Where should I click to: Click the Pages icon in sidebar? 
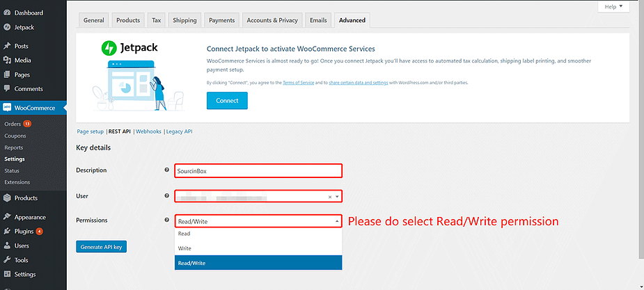point(6,74)
